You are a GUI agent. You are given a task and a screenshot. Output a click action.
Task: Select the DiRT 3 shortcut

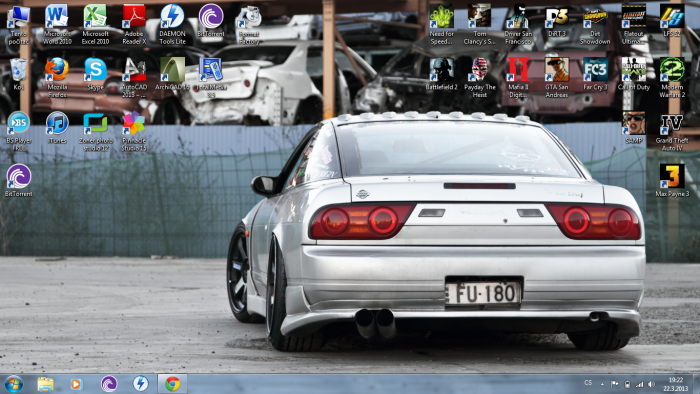pyautogui.click(x=557, y=20)
